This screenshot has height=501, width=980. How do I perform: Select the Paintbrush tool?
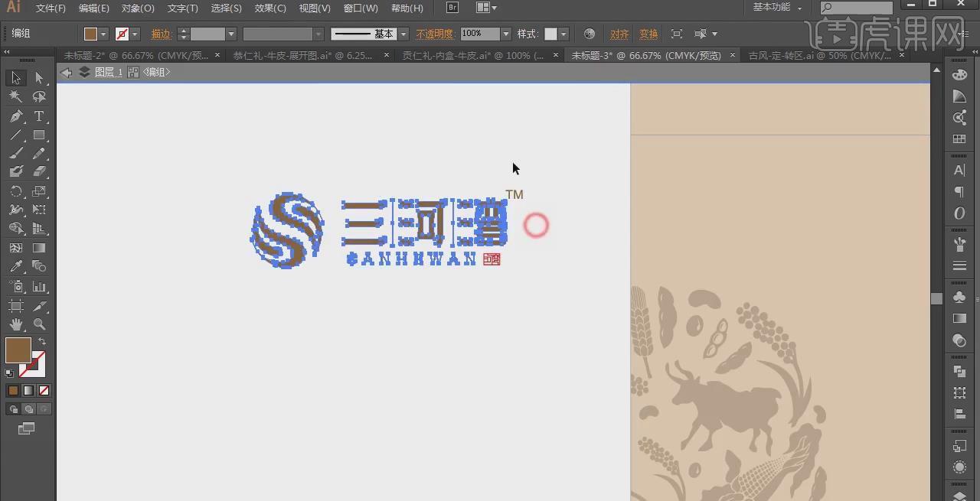pyautogui.click(x=16, y=153)
